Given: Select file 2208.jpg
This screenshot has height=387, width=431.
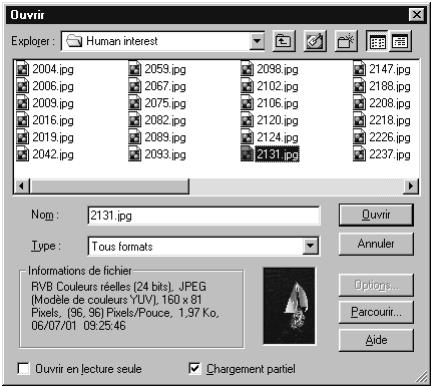Looking at the screenshot, I should pyautogui.click(x=382, y=103).
